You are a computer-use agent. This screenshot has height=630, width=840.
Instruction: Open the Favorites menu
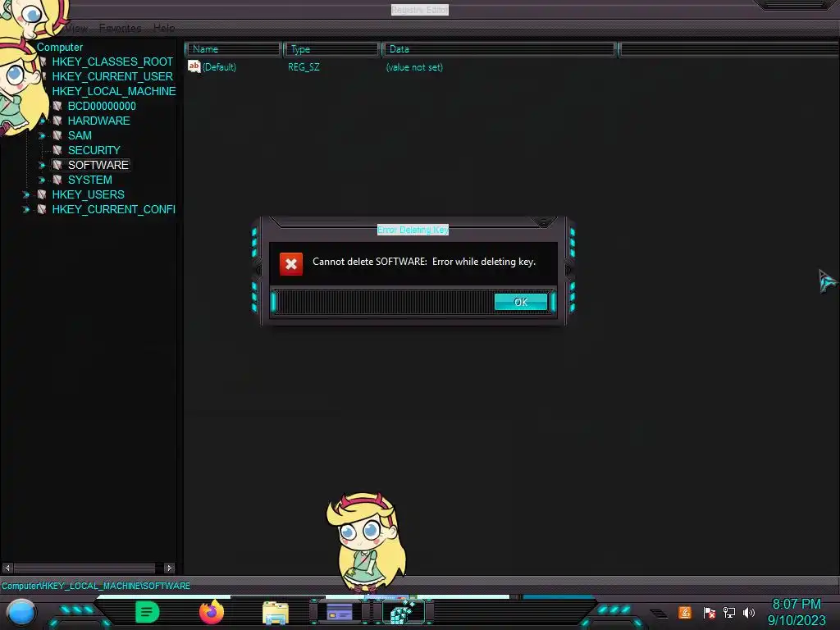pos(120,28)
